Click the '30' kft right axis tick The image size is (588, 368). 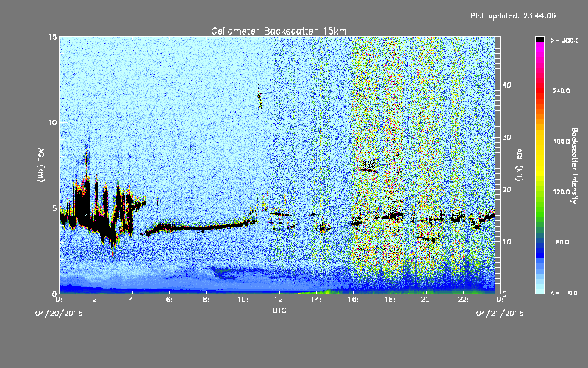point(506,137)
